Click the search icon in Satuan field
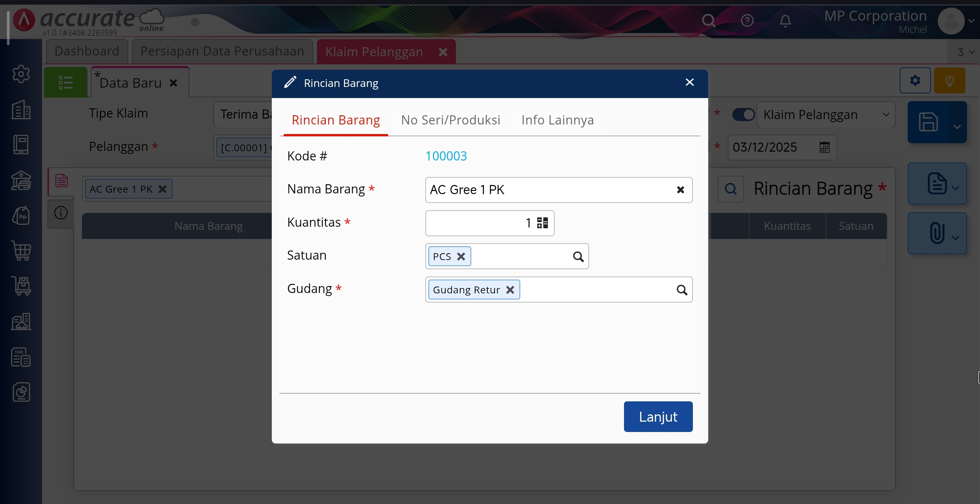The width and height of the screenshot is (980, 504). click(578, 257)
